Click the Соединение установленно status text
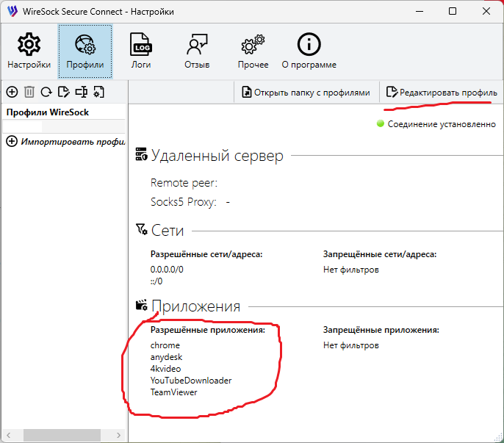This screenshot has width=504, height=443. (x=442, y=124)
